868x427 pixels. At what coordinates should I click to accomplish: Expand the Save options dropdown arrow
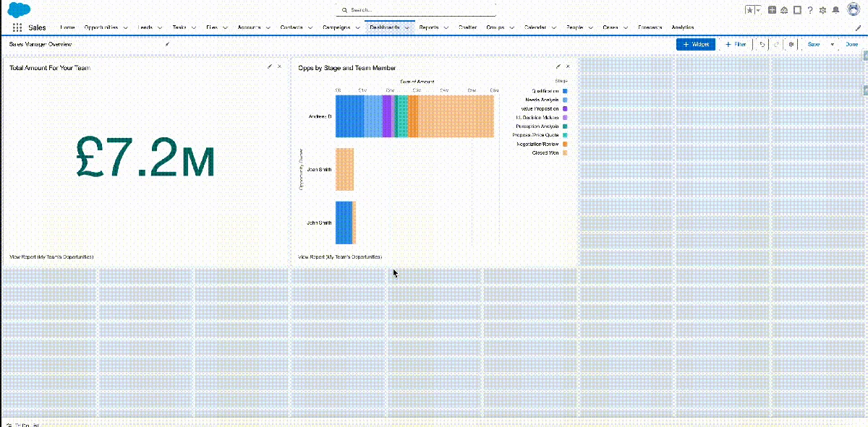click(x=832, y=44)
